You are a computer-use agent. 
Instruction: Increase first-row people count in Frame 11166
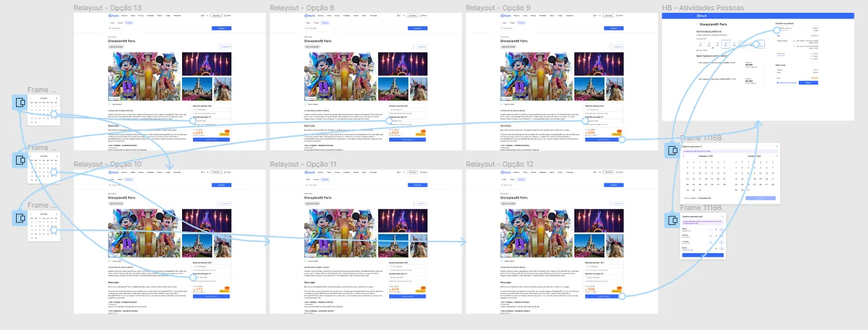[722, 229]
